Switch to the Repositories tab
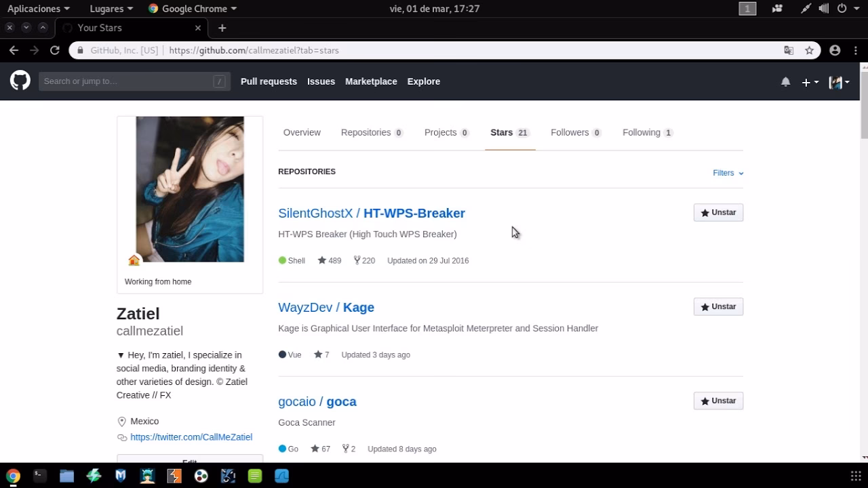868x488 pixels. point(372,132)
